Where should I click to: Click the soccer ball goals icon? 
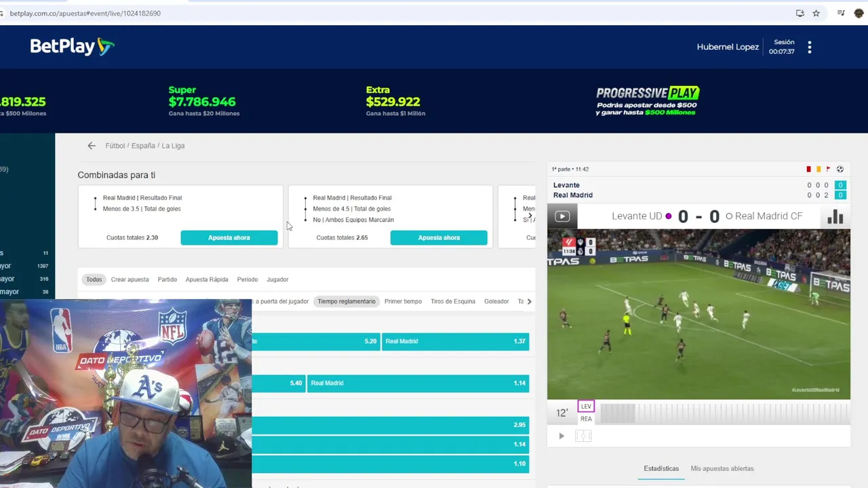(x=840, y=169)
